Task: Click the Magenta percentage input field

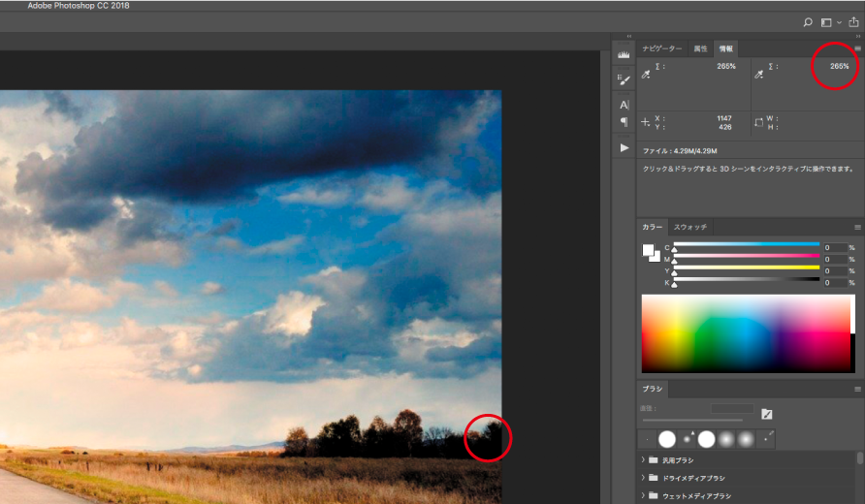Action: tap(834, 260)
